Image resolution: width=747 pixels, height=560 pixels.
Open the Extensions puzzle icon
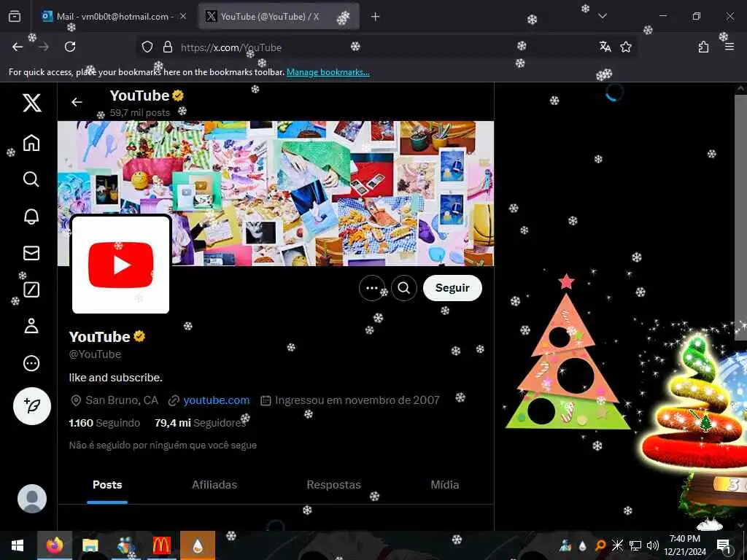pos(703,47)
